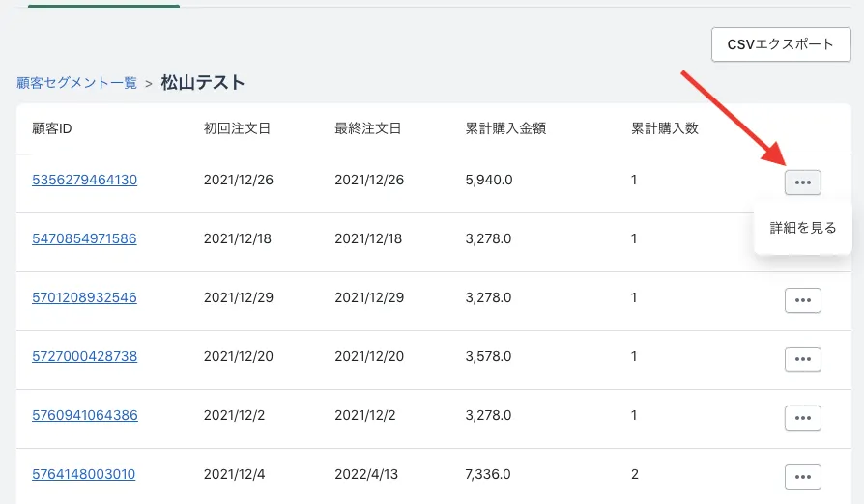Open three-dot menu for customer 5764148003010
The image size is (864, 504).
coord(802,477)
